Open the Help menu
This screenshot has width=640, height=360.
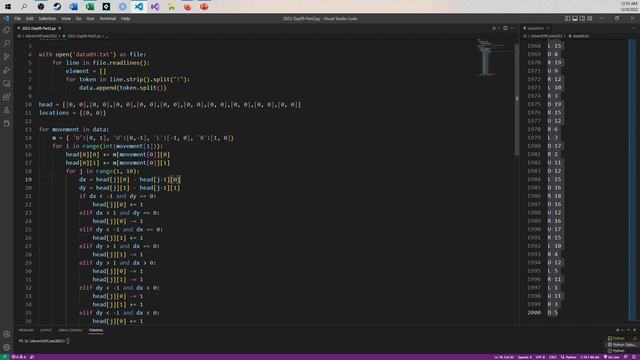coord(125,18)
